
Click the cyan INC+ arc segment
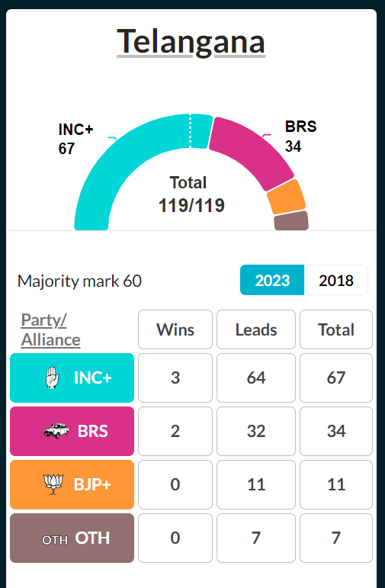pyautogui.click(x=113, y=158)
